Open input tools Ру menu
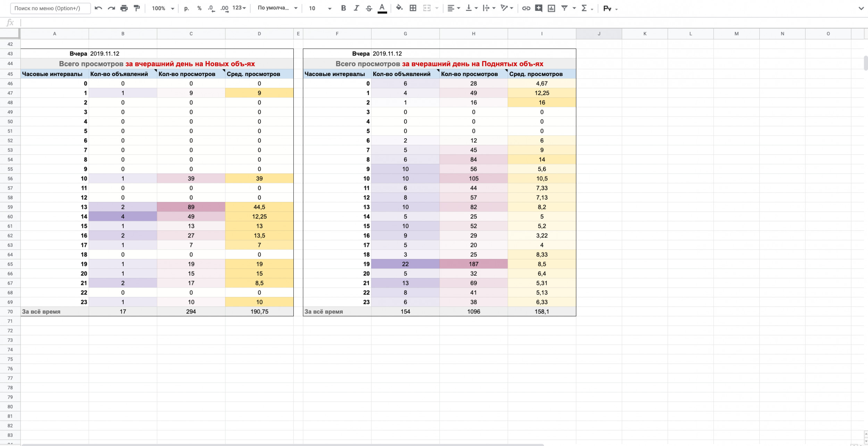The image size is (868, 446). 610,8
